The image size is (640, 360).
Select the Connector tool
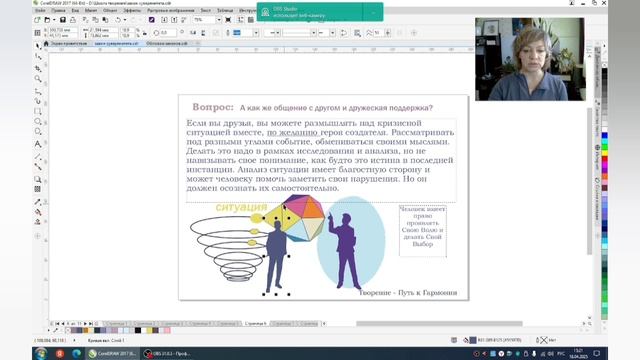(38, 167)
